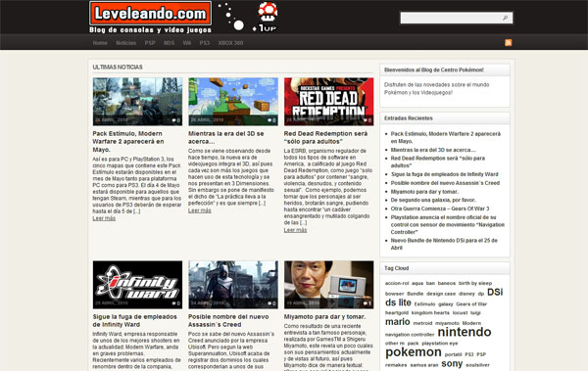
Task: Open sidebar entry Red Dead Redemption será
Action: tap(438, 162)
